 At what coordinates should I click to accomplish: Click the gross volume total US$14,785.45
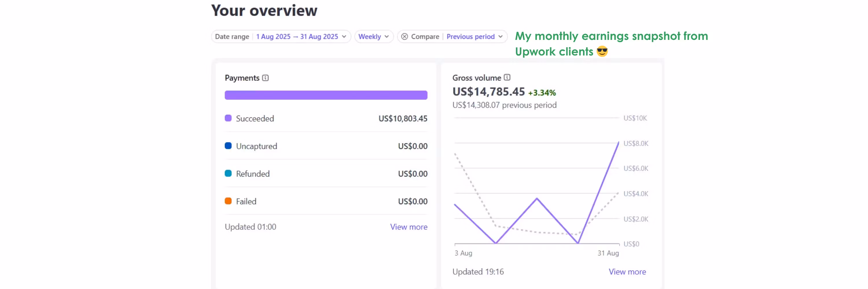pyautogui.click(x=488, y=92)
